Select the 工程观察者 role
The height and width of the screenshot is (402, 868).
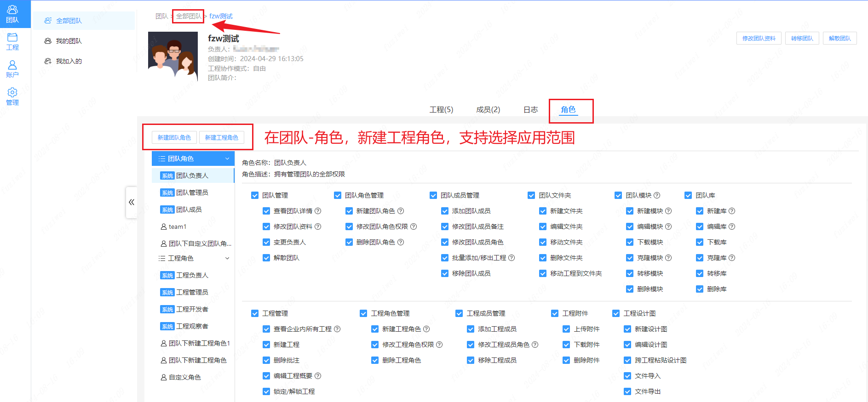(193, 326)
